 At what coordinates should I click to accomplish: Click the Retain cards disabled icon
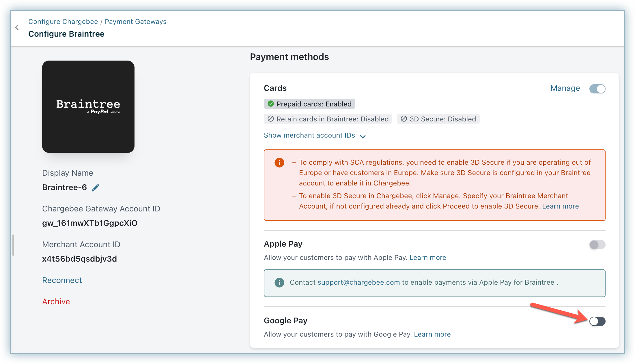point(271,119)
